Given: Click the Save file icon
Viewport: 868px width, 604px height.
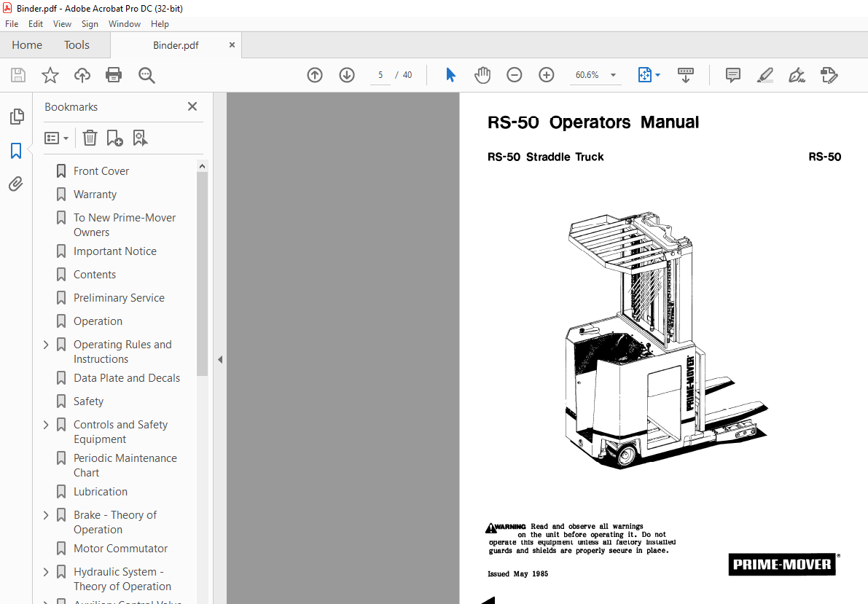Looking at the screenshot, I should coord(18,75).
